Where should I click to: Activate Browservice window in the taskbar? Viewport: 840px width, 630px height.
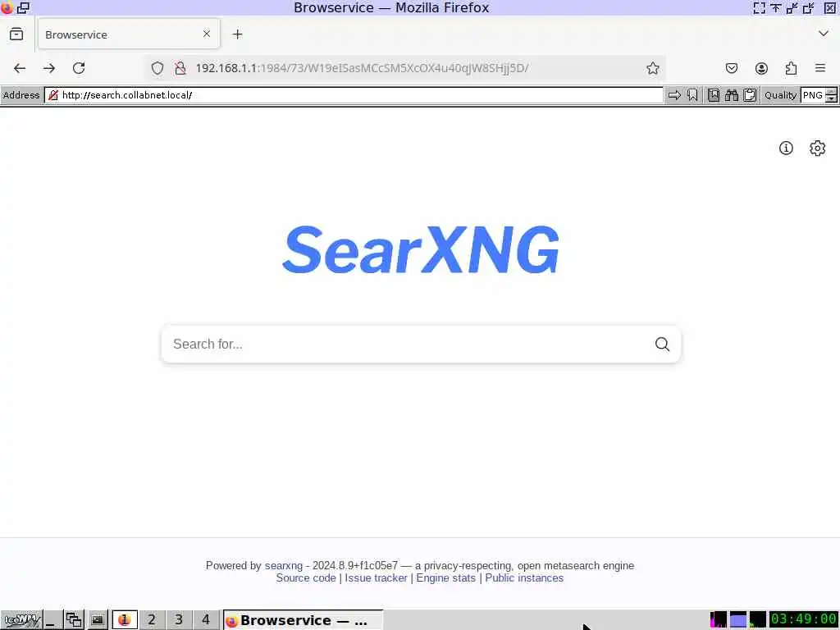[304, 620]
